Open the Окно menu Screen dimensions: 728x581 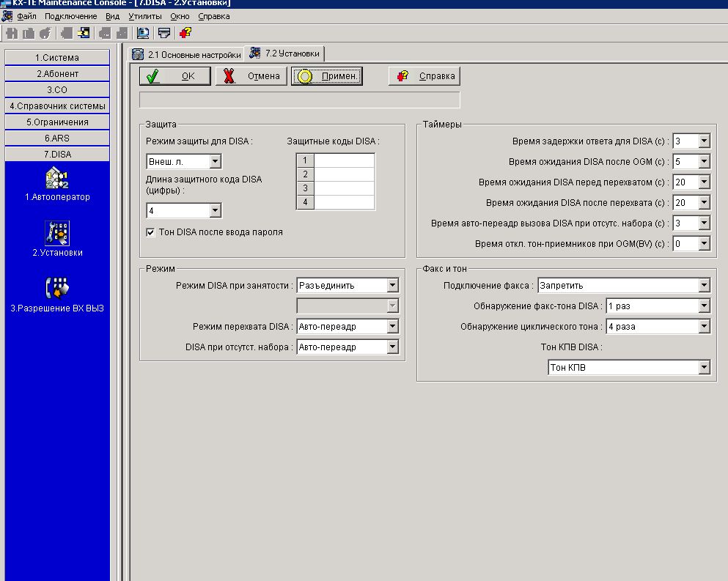[180, 16]
